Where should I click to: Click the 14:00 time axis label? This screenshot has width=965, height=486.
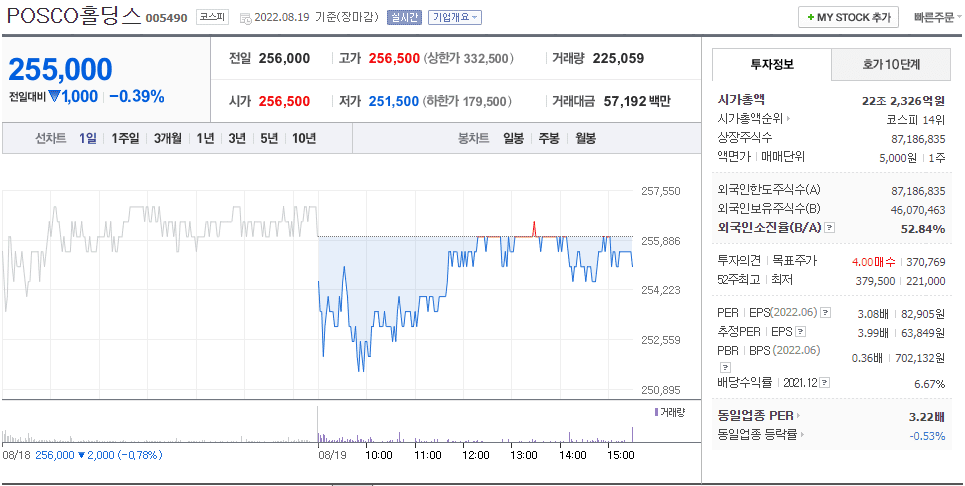pos(572,455)
